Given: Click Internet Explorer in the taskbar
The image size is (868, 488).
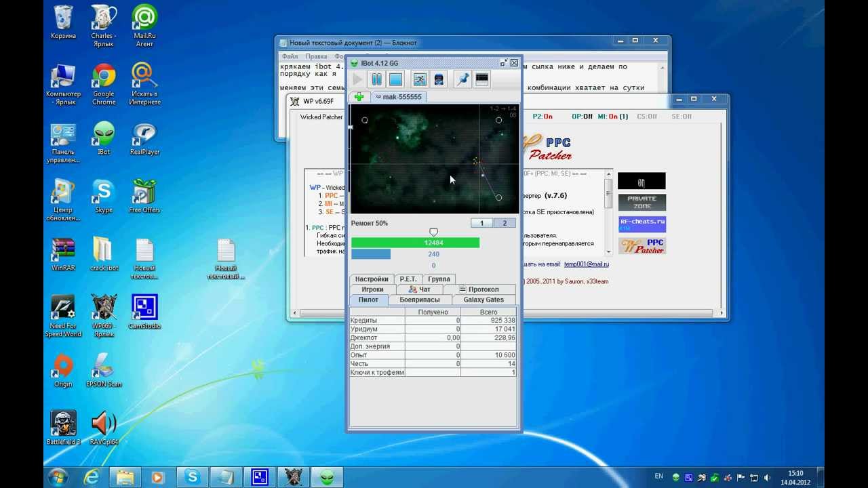Looking at the screenshot, I should pyautogui.click(x=92, y=477).
